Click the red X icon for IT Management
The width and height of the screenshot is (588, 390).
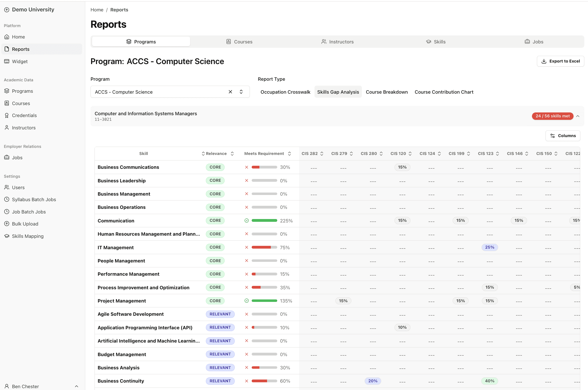tap(246, 247)
